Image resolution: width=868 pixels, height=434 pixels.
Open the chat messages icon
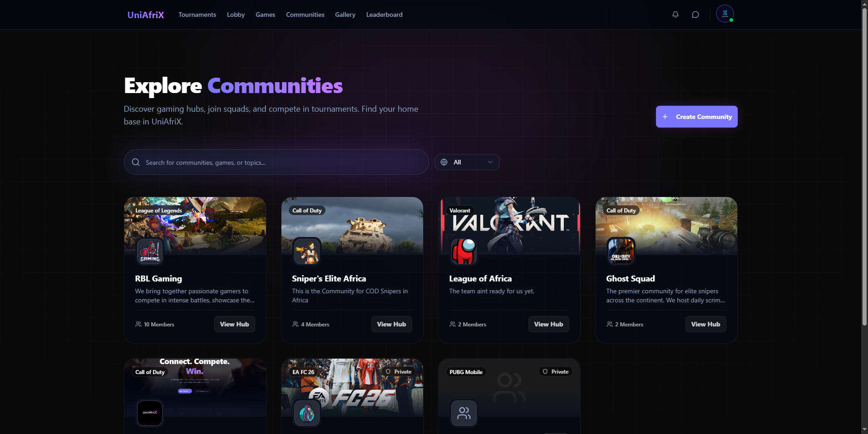point(695,15)
